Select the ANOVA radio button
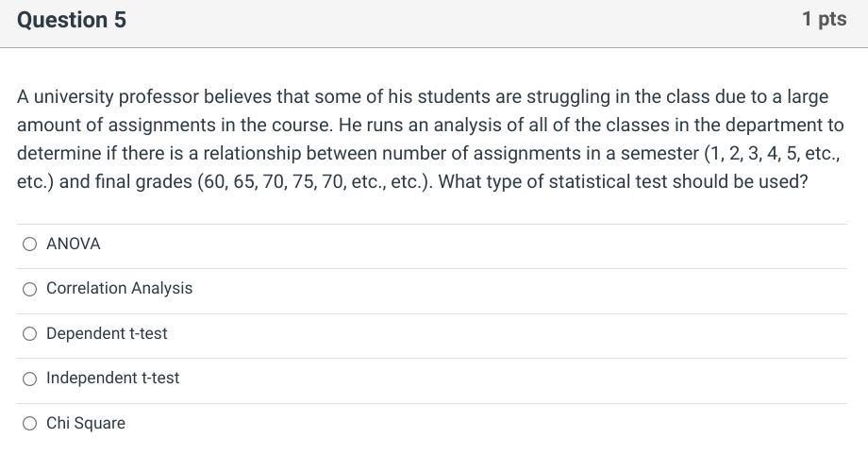The width and height of the screenshot is (868, 472). point(31,244)
